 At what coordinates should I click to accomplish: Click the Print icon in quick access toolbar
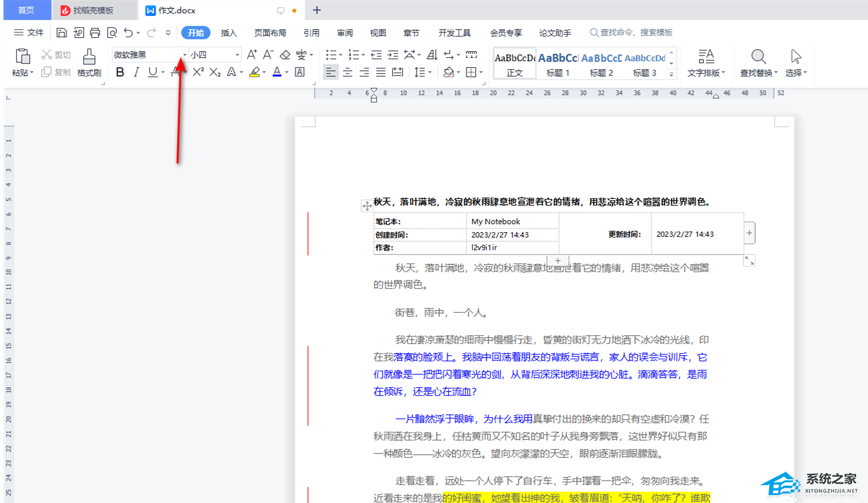coord(95,33)
